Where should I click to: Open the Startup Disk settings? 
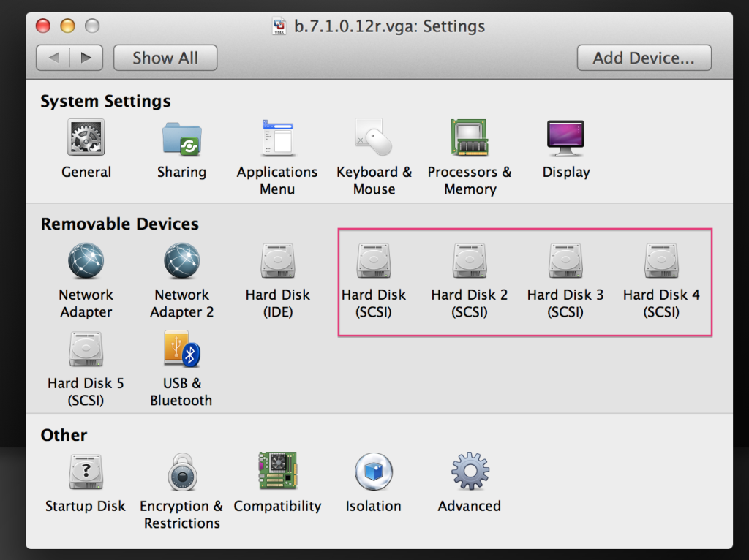point(86,473)
